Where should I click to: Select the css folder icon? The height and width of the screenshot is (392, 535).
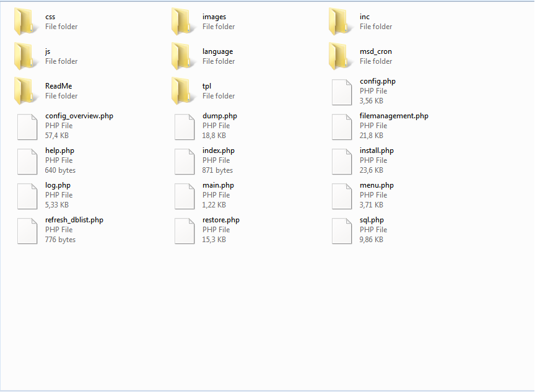coord(25,22)
